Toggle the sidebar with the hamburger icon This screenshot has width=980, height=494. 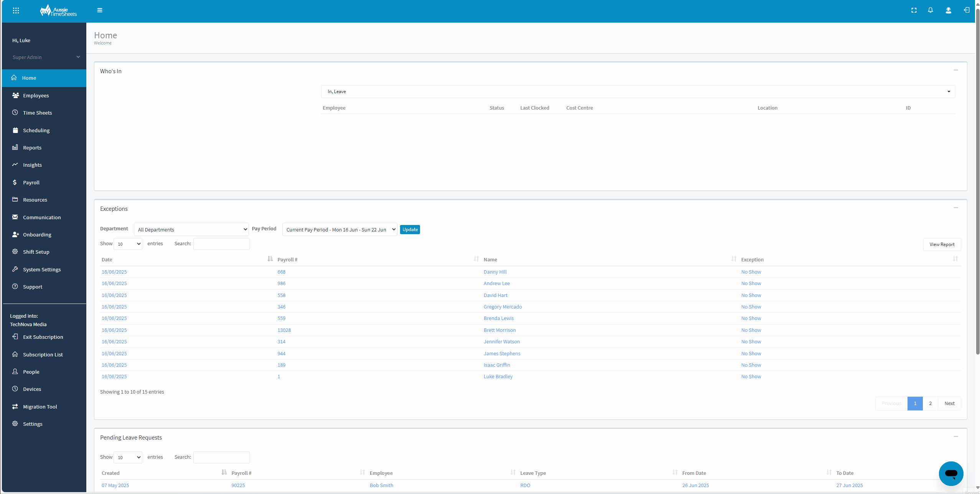(x=100, y=10)
